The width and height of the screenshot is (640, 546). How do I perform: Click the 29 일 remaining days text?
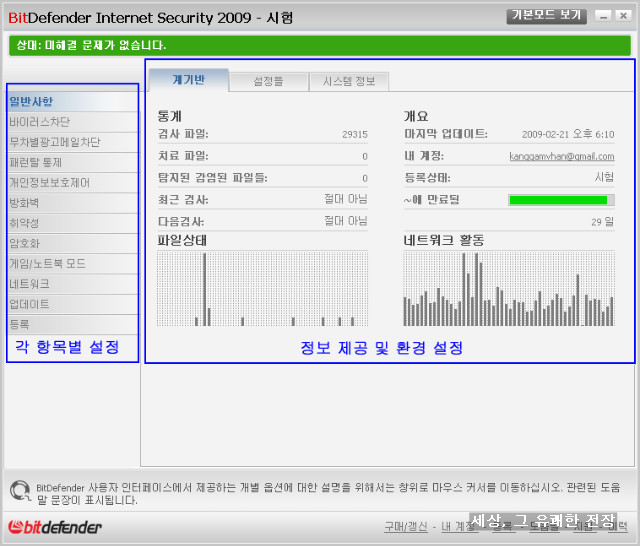click(603, 222)
